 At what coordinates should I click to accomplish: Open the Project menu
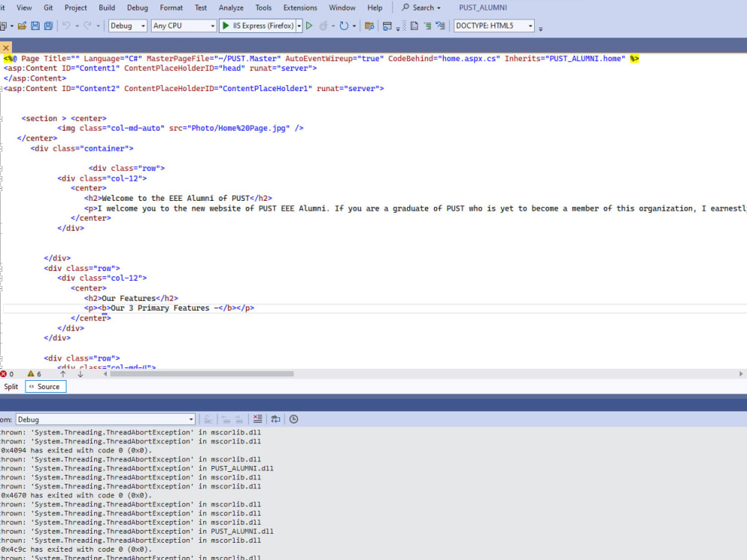pyautogui.click(x=75, y=7)
